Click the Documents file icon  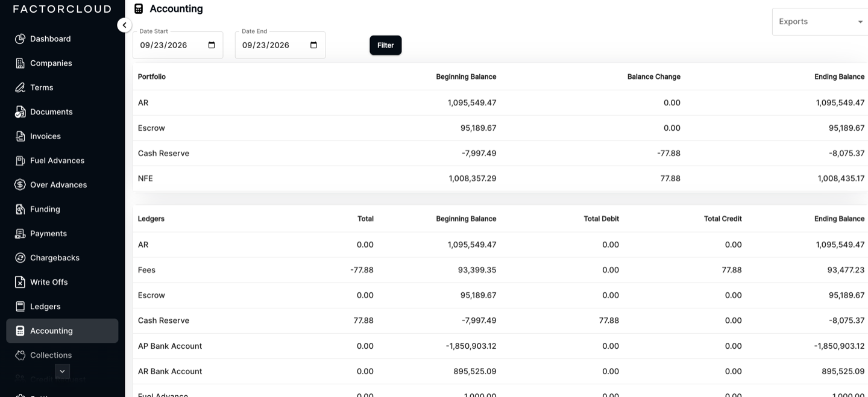[x=20, y=112]
